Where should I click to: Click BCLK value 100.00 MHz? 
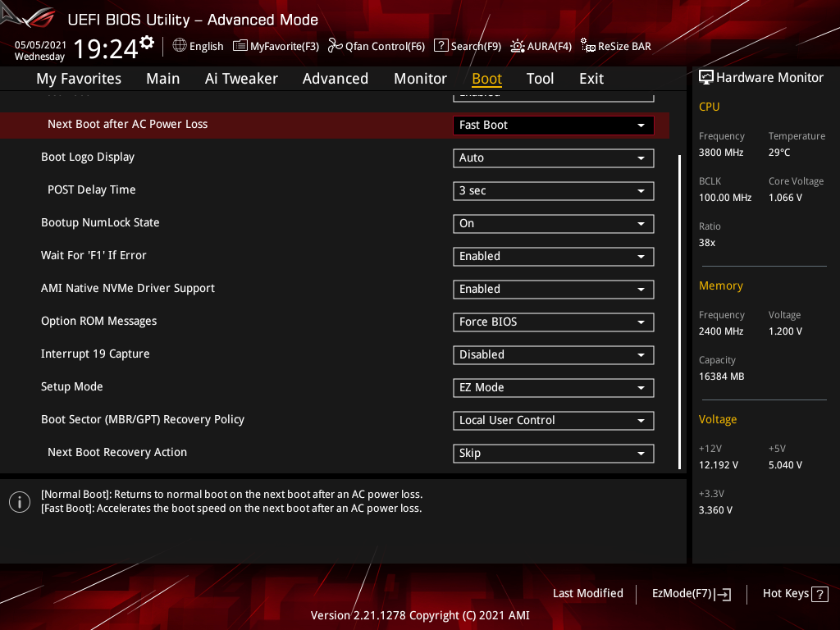pyautogui.click(x=725, y=198)
